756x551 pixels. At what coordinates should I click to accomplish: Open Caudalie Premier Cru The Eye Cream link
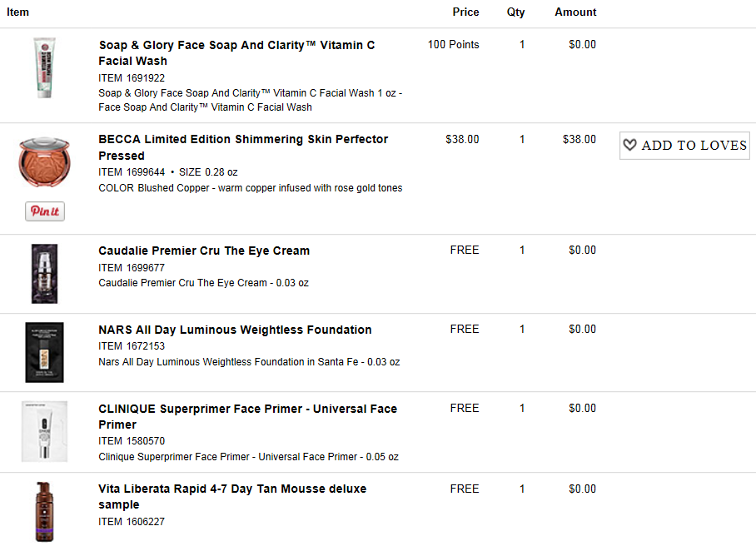point(204,251)
